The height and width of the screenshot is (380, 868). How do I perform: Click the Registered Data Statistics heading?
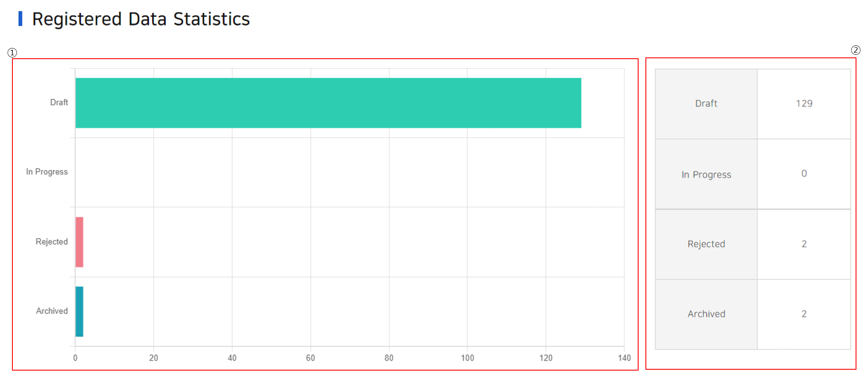tap(141, 19)
